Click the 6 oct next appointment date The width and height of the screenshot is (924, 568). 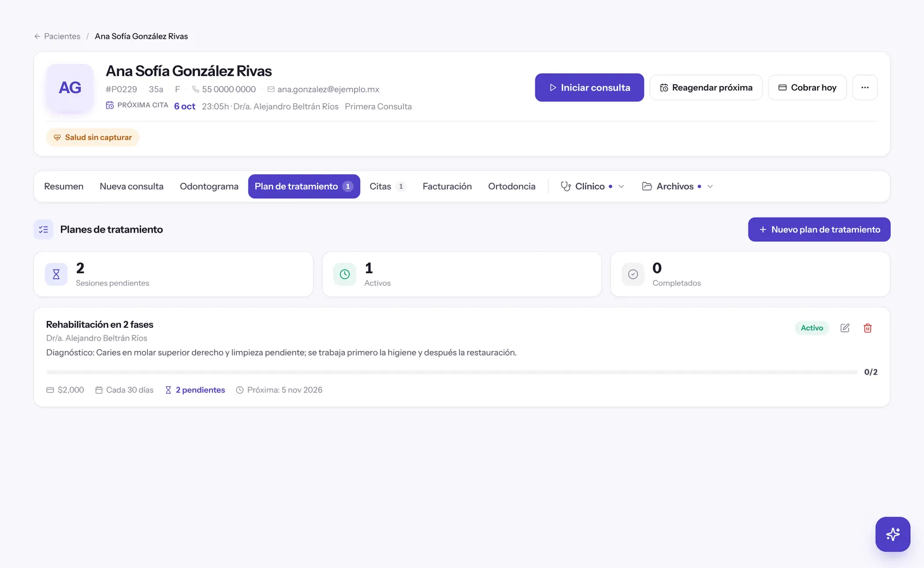(185, 107)
